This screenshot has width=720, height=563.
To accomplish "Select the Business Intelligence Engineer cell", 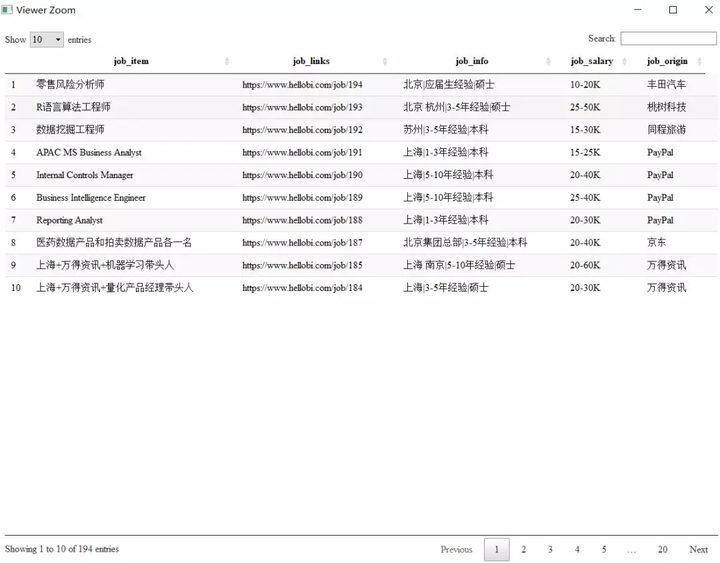I will 91,197.
